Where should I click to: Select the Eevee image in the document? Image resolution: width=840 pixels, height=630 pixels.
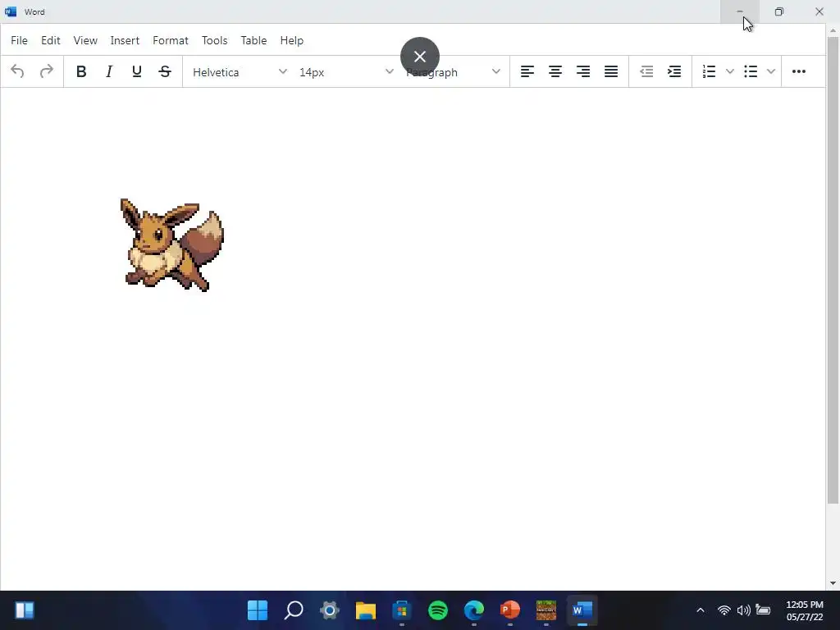click(x=172, y=244)
